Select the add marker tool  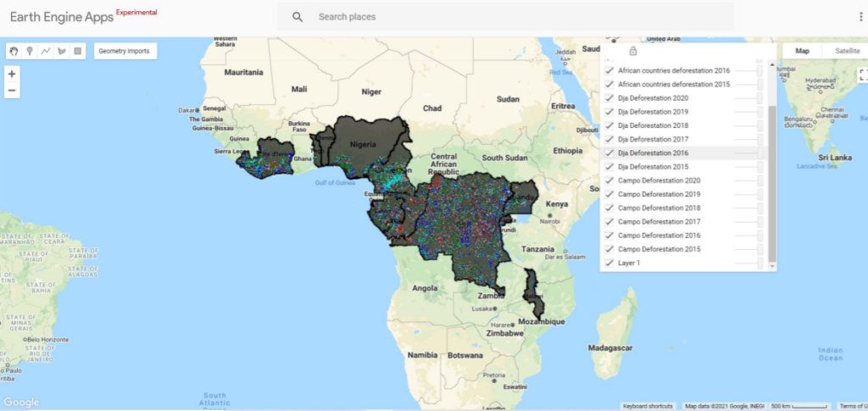30,51
